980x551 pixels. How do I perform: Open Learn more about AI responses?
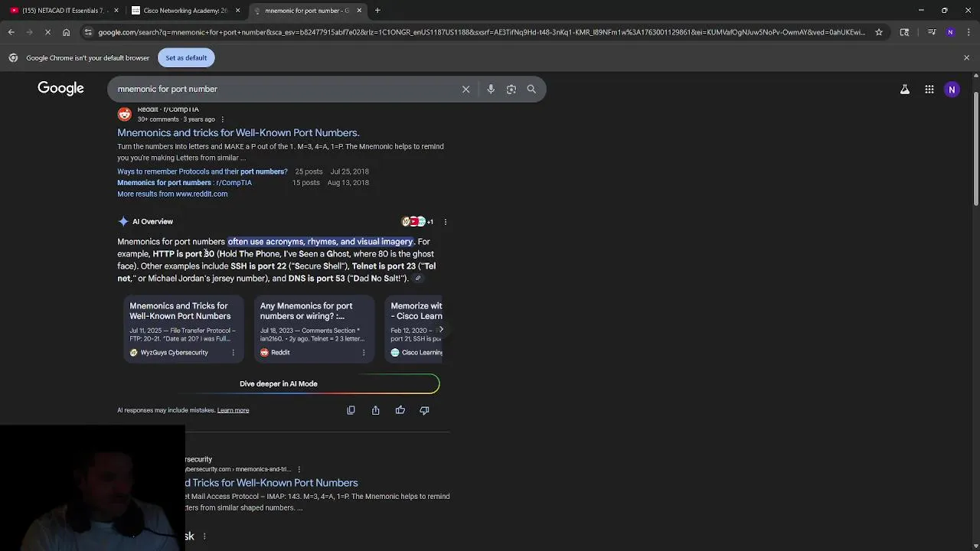(x=233, y=410)
